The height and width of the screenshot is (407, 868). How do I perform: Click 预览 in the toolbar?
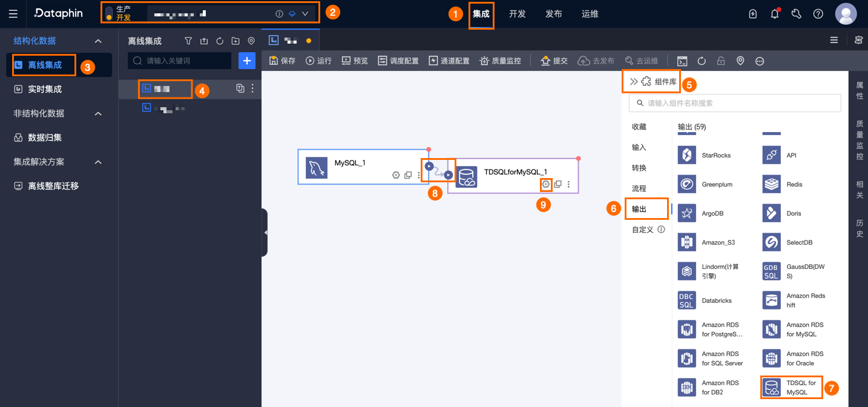[355, 61]
